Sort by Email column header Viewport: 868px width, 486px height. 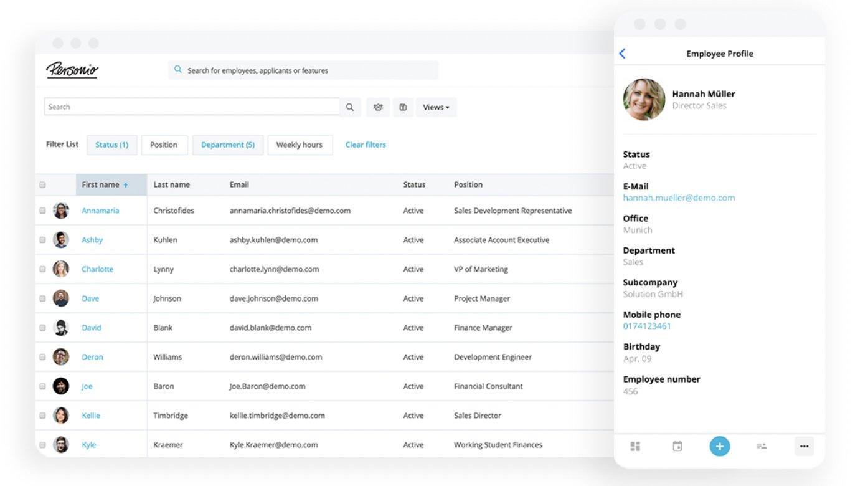tap(239, 184)
